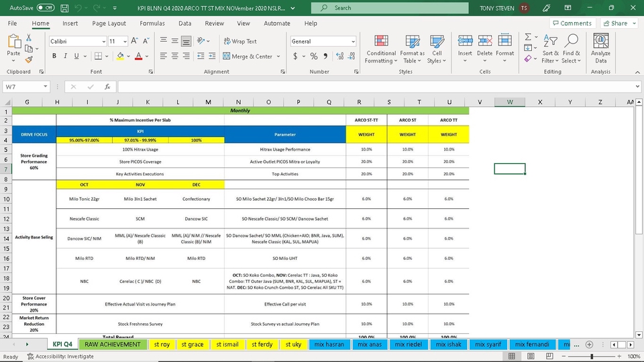Expand the Name Box dropdown
Image resolution: width=644 pixels, height=362 pixels.
click(x=45, y=87)
